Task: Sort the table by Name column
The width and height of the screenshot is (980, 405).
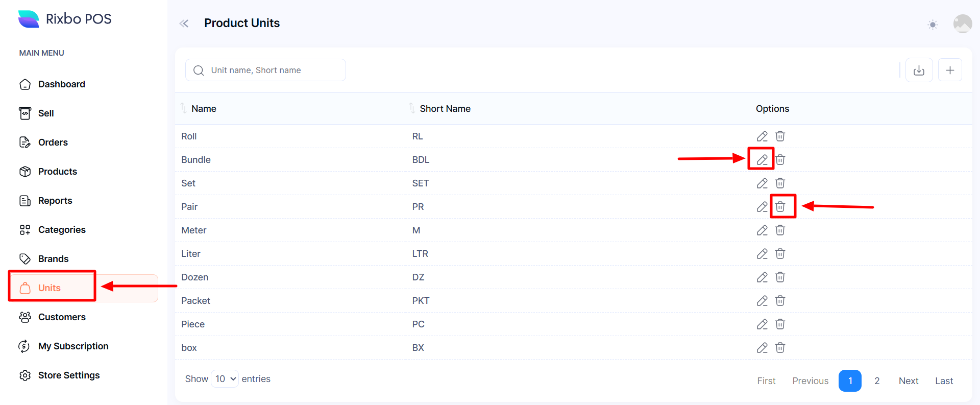Action: pos(204,109)
